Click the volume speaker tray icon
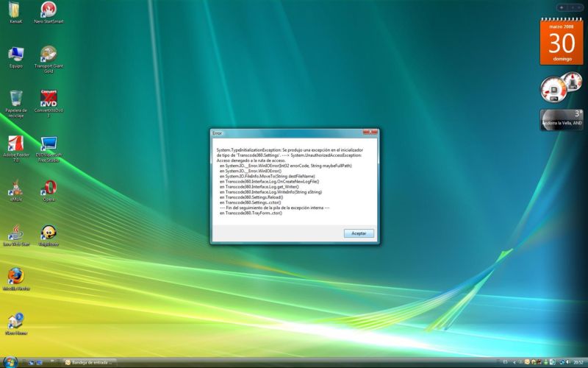 tap(567, 362)
